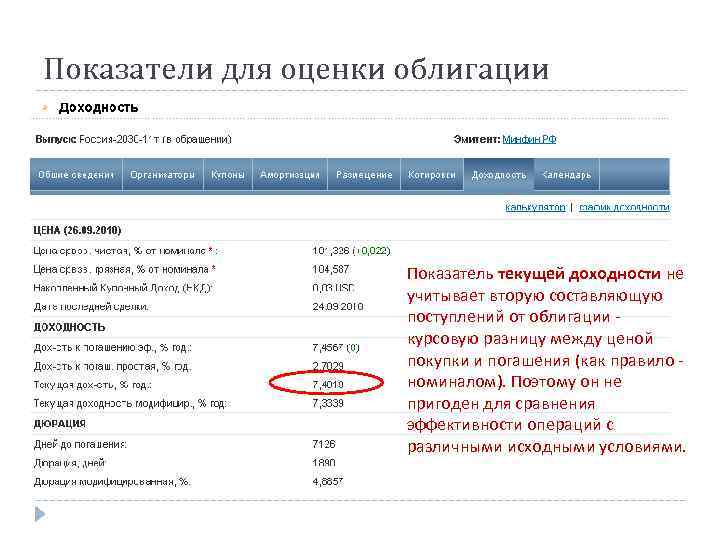Screen dimensions: 720x540
Task: Click the Дней до погашения label
Action: point(80,444)
